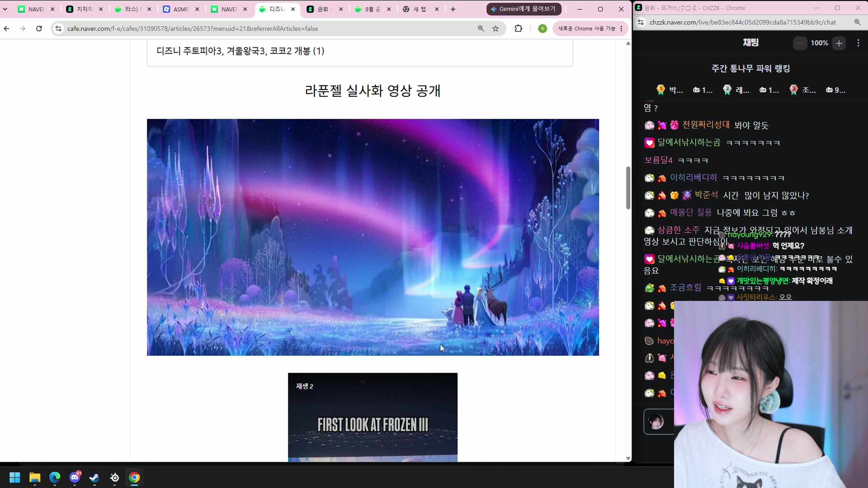868x488 pixels.
Task: Play the First Look at Frozen III video
Action: click(x=373, y=417)
